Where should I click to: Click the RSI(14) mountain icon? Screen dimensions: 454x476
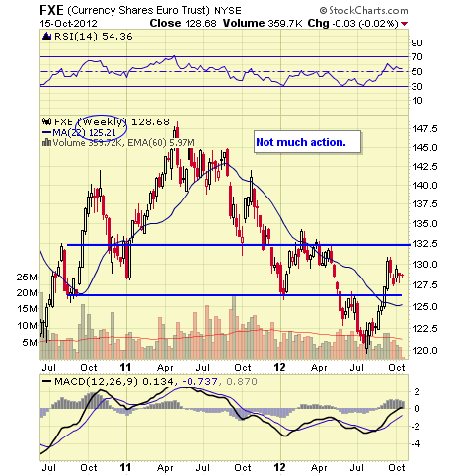(x=46, y=36)
